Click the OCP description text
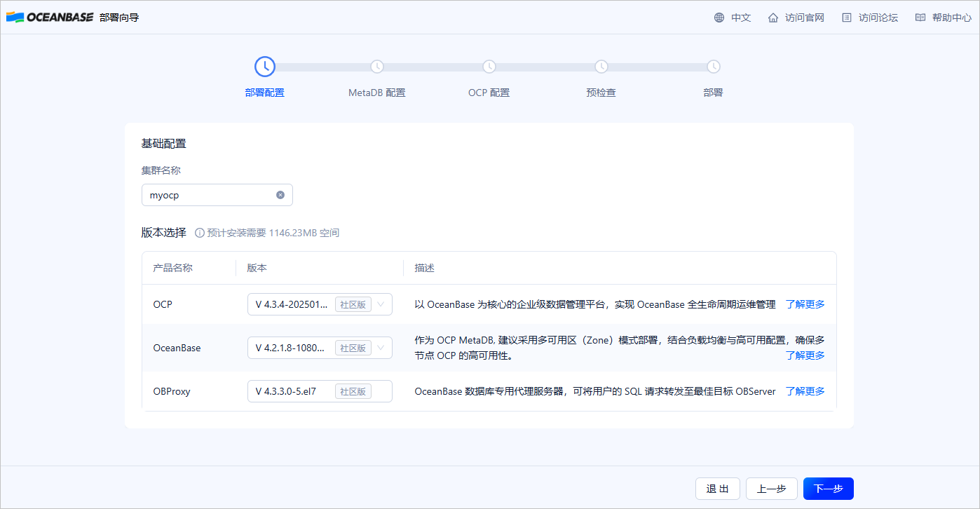The height and width of the screenshot is (509, 980). tap(595, 304)
